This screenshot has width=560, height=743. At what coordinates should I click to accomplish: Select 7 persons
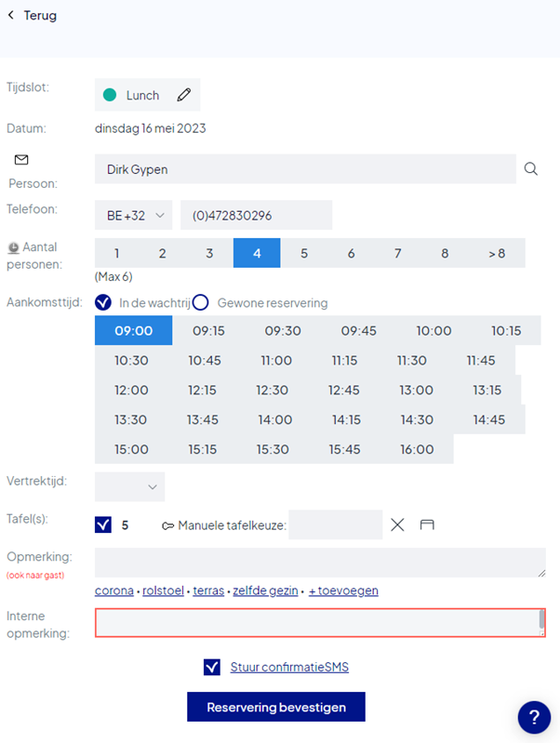point(398,253)
